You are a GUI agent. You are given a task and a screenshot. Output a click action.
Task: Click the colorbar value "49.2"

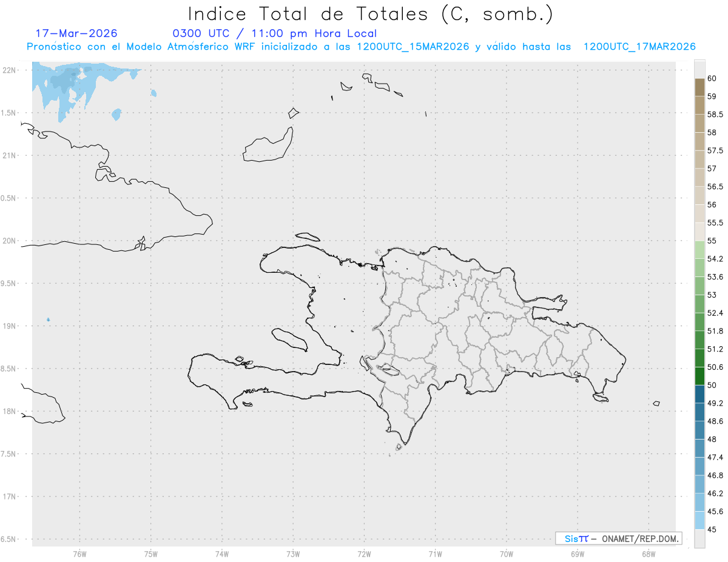pos(715,403)
